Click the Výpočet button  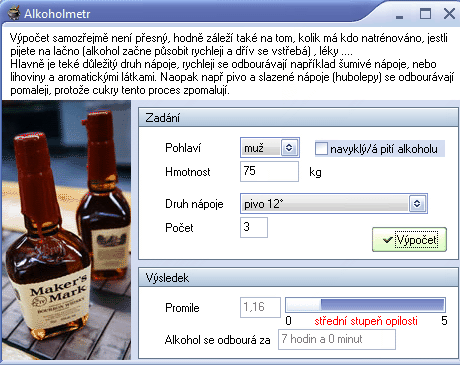pos(409,239)
